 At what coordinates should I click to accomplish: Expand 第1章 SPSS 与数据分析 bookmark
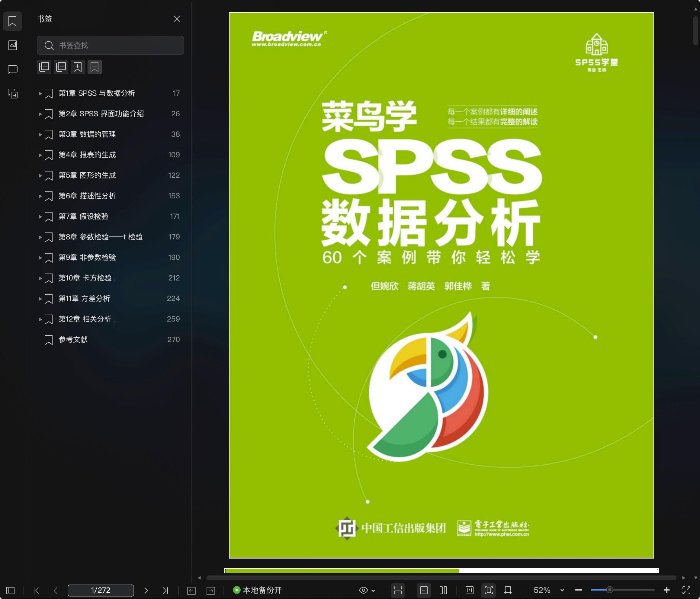coord(40,94)
